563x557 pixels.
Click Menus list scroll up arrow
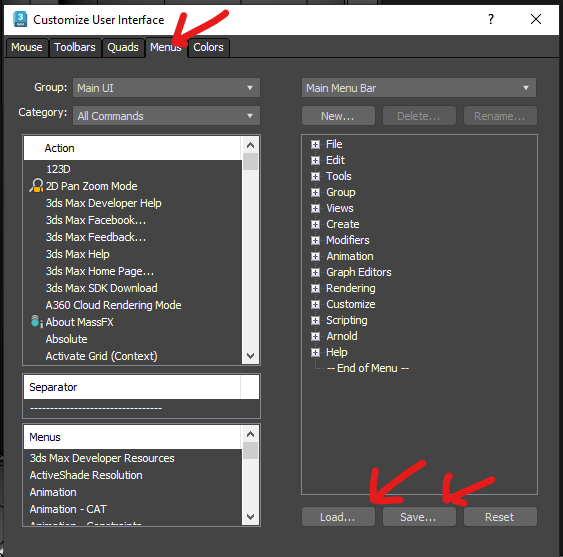tap(250, 434)
